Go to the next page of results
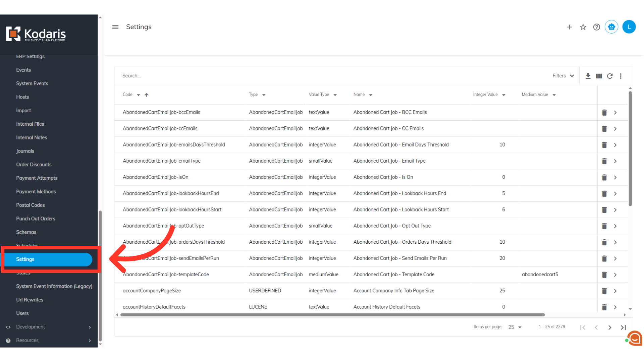Screen dimensions: 644x362 pyautogui.click(x=610, y=327)
